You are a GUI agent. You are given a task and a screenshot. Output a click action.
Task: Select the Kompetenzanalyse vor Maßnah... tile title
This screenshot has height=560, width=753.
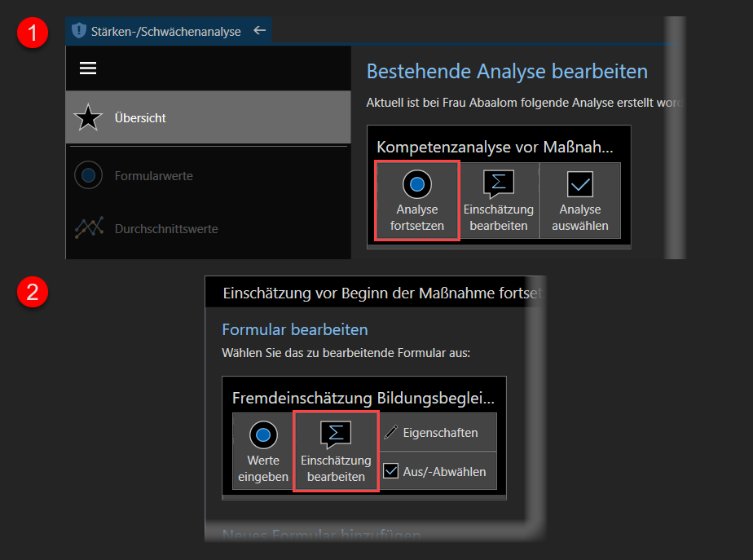494,147
